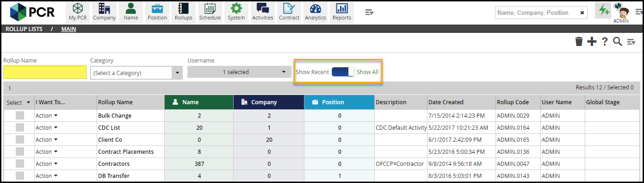
Task: Open the Rollups module
Action: tap(184, 13)
